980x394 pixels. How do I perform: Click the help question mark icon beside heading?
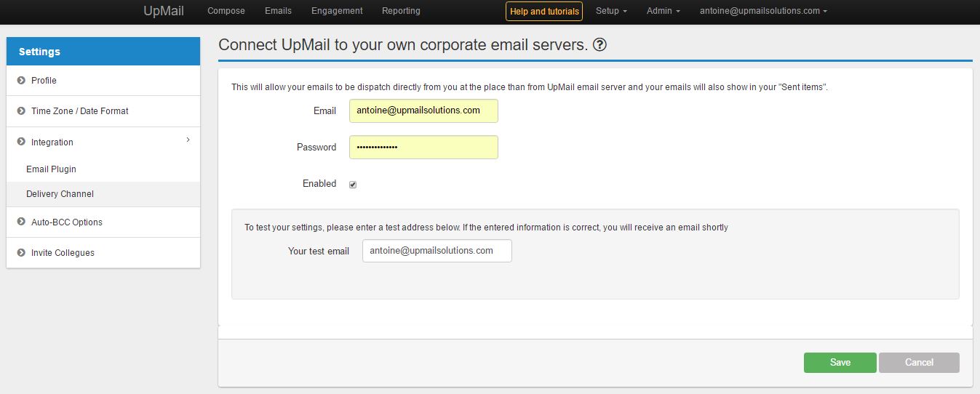pos(599,45)
